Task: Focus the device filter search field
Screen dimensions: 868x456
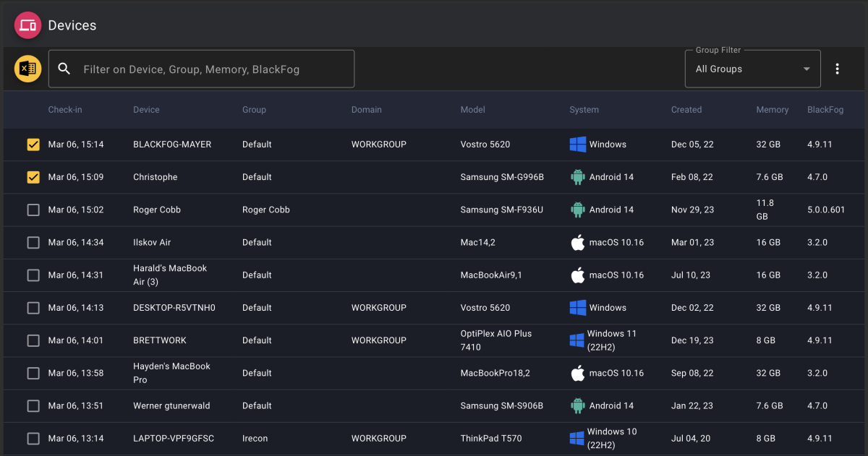Action: click(201, 69)
